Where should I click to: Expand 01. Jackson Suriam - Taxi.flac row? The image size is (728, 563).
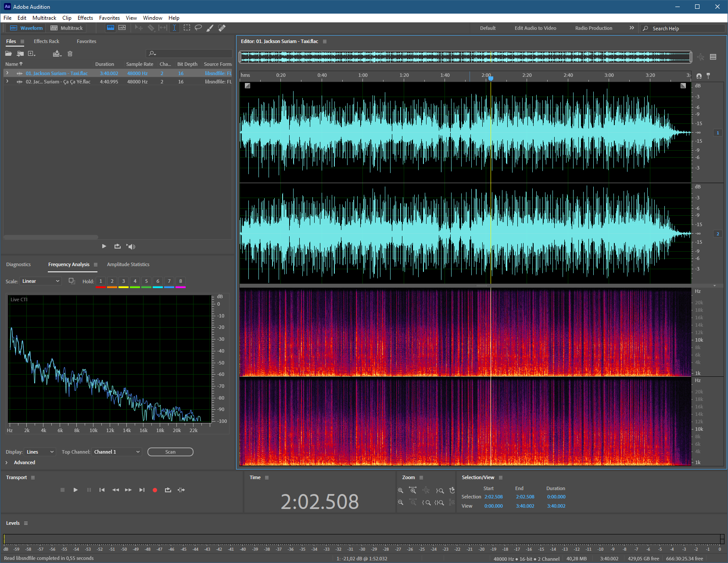tap(7, 73)
